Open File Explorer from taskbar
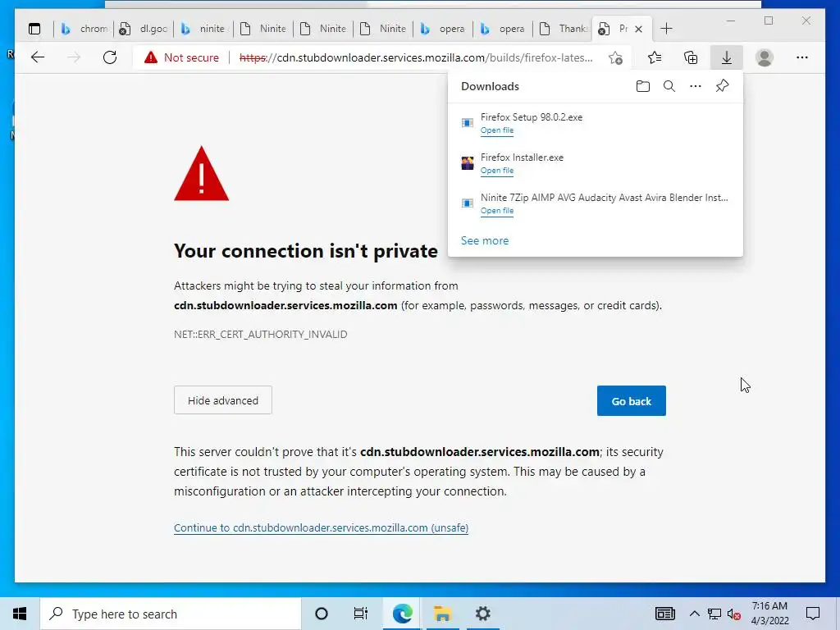 (x=442, y=614)
